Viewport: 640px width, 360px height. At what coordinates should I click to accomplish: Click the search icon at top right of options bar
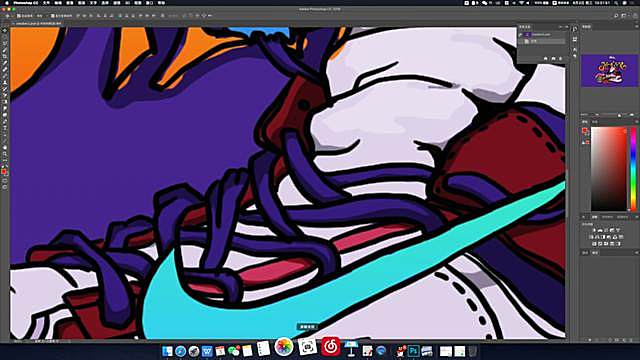point(616,16)
